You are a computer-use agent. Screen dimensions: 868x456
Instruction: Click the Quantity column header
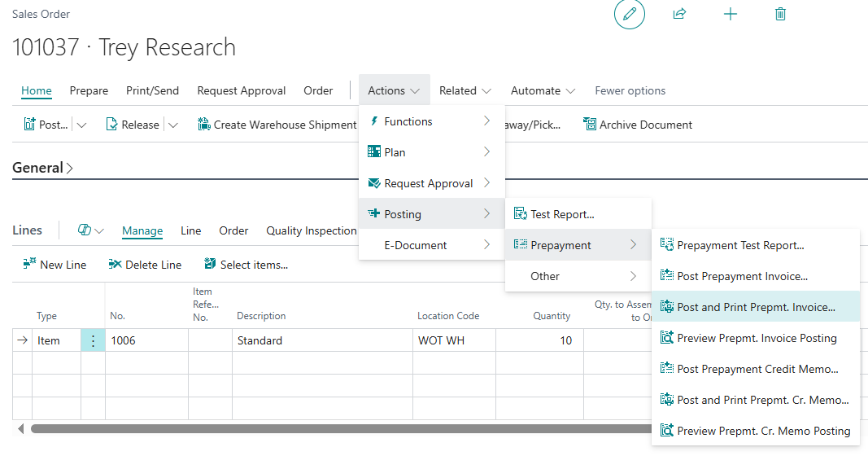tap(552, 316)
